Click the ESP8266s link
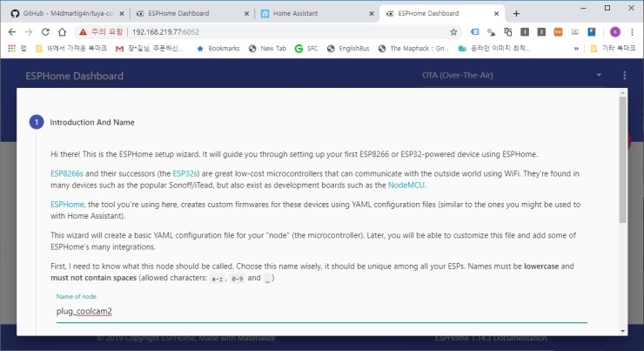Image resolution: width=644 pixels, height=351 pixels. tap(66, 173)
